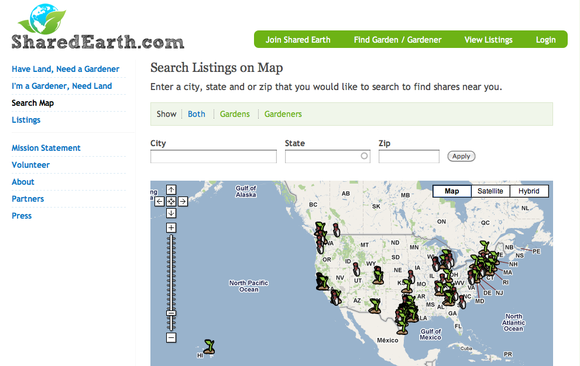Viewport: 580px width, 366px height.
Task: Switch map to Hybrid view
Action: click(x=529, y=191)
